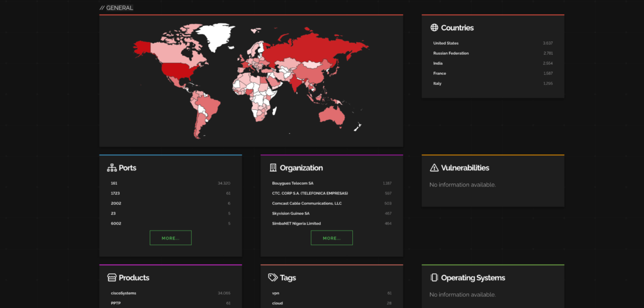Select Bouygues Telecom SA organization
Image resolution: width=644 pixels, height=308 pixels.
tap(292, 183)
